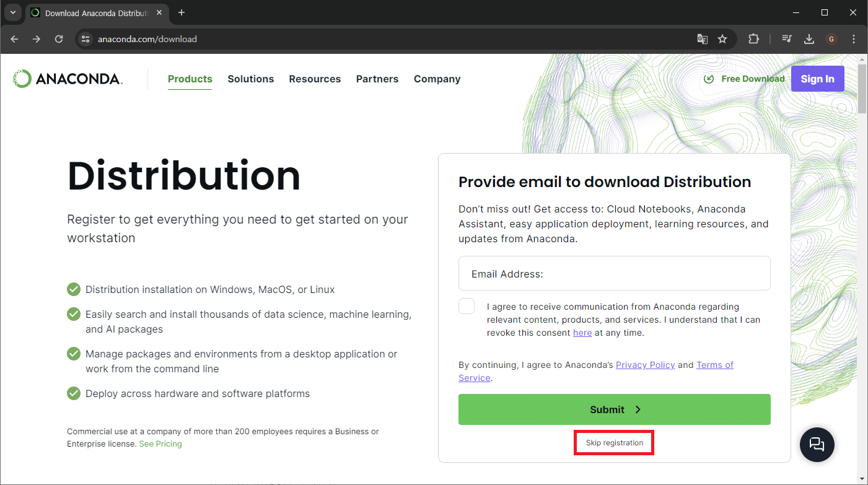This screenshot has width=868, height=485.
Task: Select the Download Anaconda Distribution tab
Action: pyautogui.click(x=96, y=12)
